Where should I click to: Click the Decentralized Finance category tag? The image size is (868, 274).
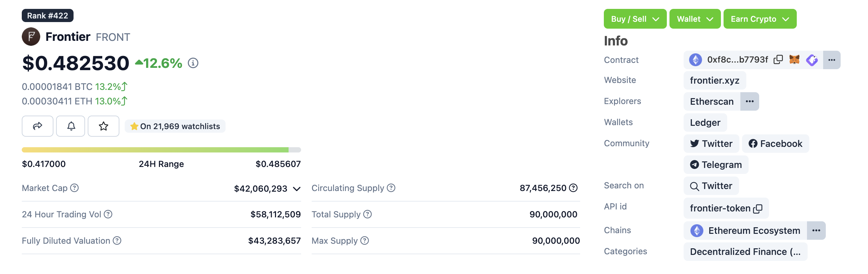pyautogui.click(x=745, y=252)
